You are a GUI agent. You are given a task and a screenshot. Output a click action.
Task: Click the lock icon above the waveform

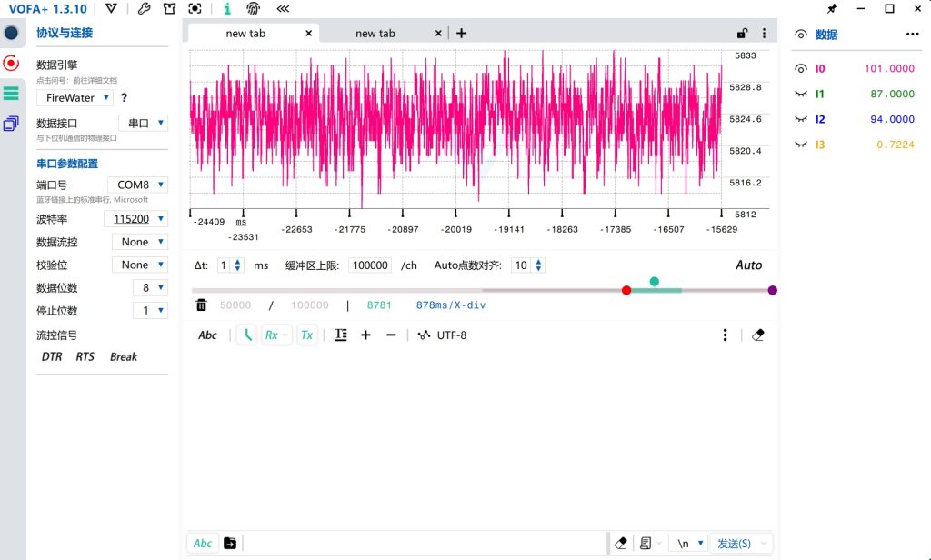(742, 34)
